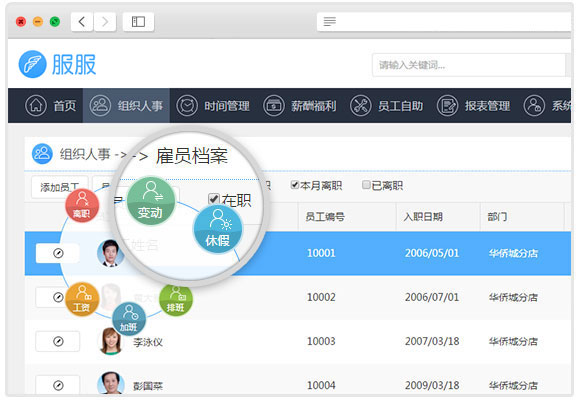Click the date 2007/03/18 cell
Image resolution: width=580 pixels, height=400 pixels.
pos(432,341)
